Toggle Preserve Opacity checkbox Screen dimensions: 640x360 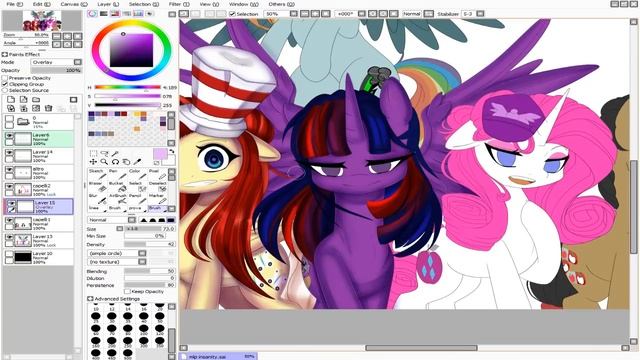[x=5, y=78]
